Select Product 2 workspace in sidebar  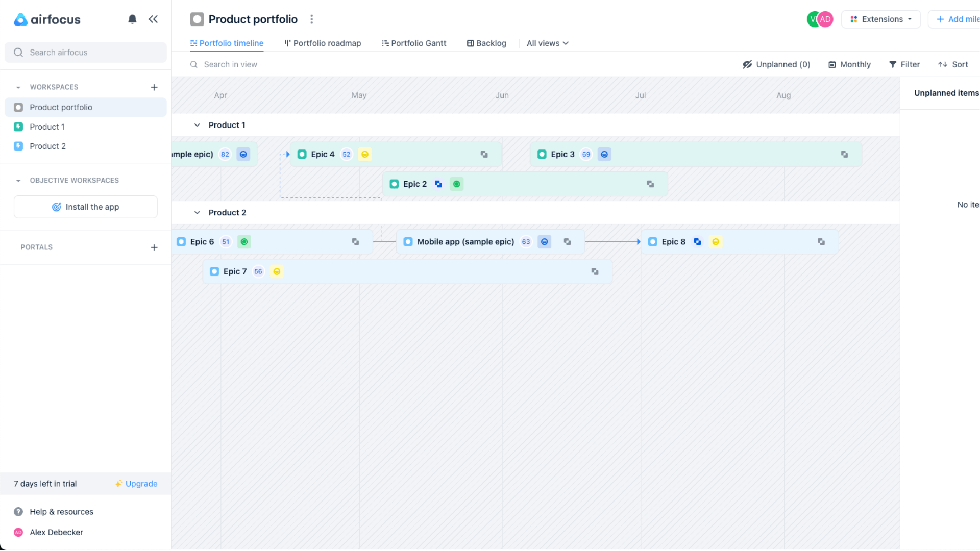(x=86, y=146)
